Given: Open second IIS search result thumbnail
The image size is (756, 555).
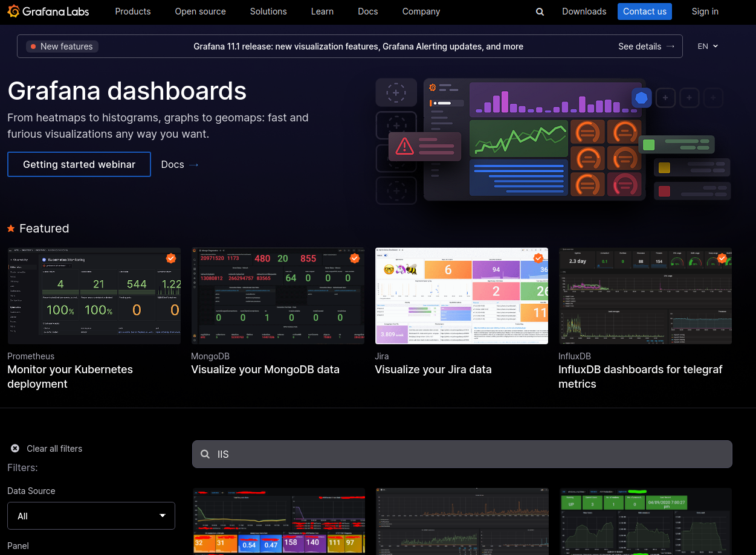Looking at the screenshot, I should tap(462, 521).
